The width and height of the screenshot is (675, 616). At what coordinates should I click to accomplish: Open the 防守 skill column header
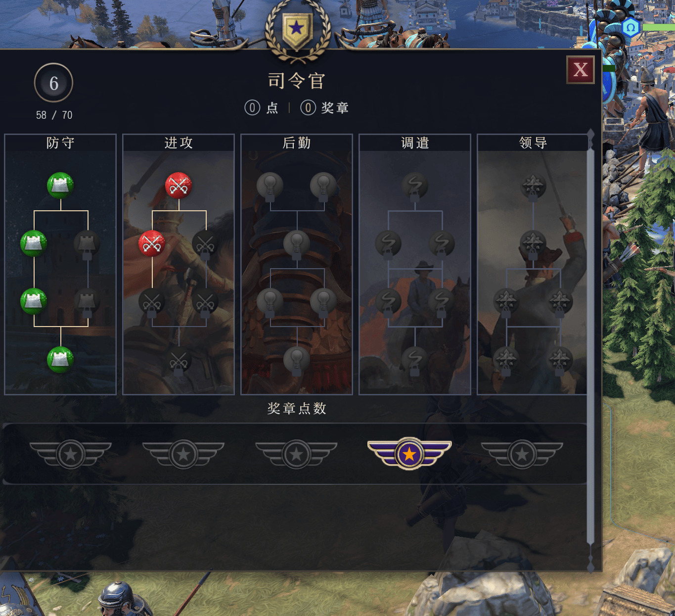[x=60, y=143]
